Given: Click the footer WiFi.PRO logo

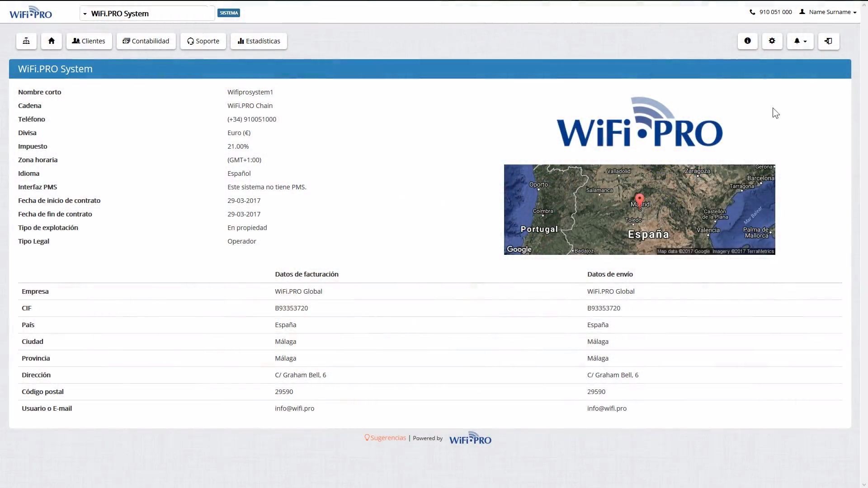Looking at the screenshot, I should click(x=470, y=438).
